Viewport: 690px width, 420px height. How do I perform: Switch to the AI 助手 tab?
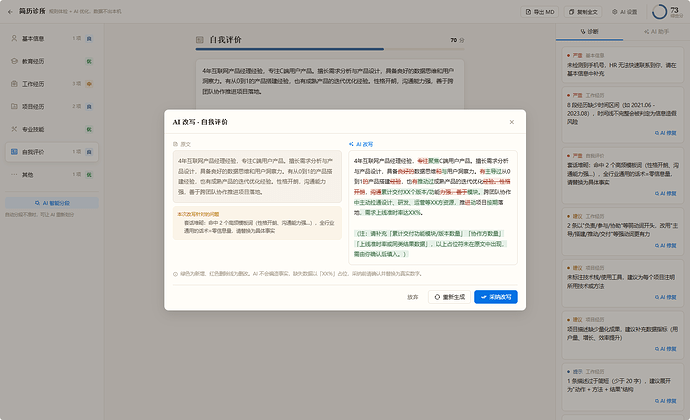coord(656,32)
